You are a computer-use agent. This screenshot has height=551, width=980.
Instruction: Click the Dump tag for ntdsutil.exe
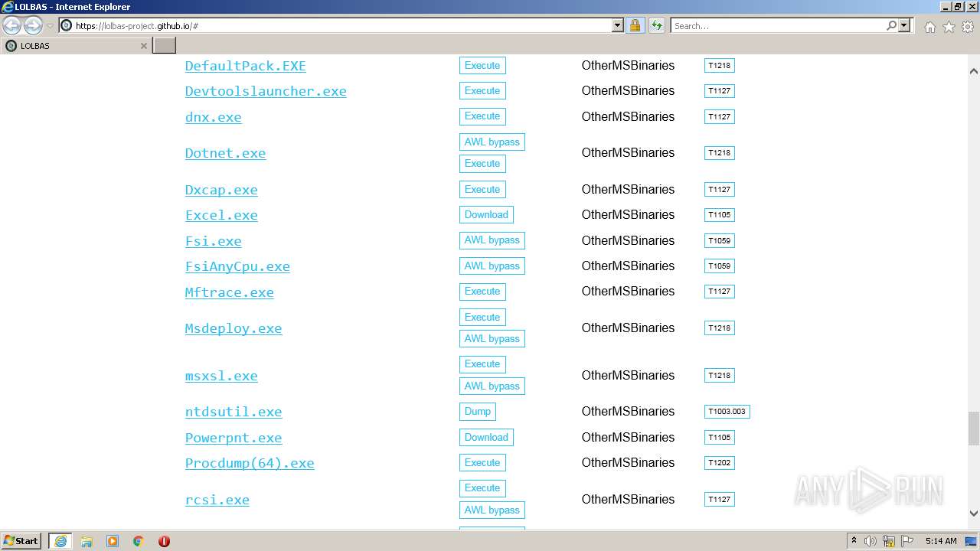478,411
